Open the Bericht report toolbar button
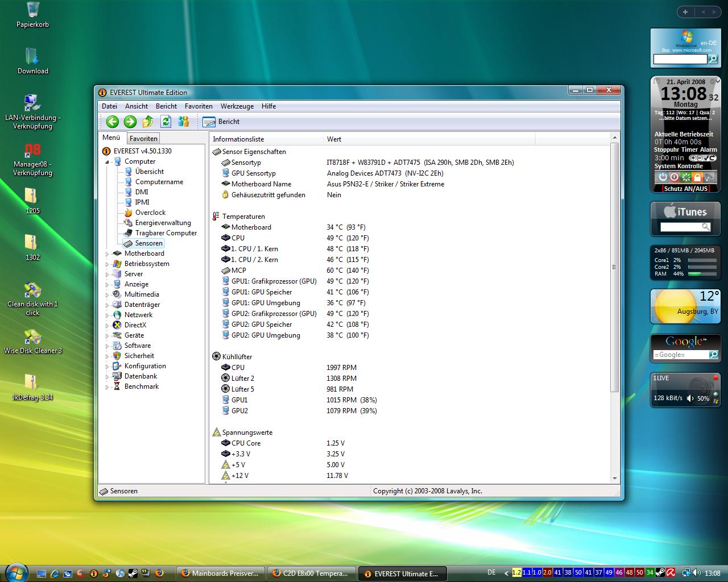Image resolution: width=728 pixels, height=582 pixels. point(221,122)
